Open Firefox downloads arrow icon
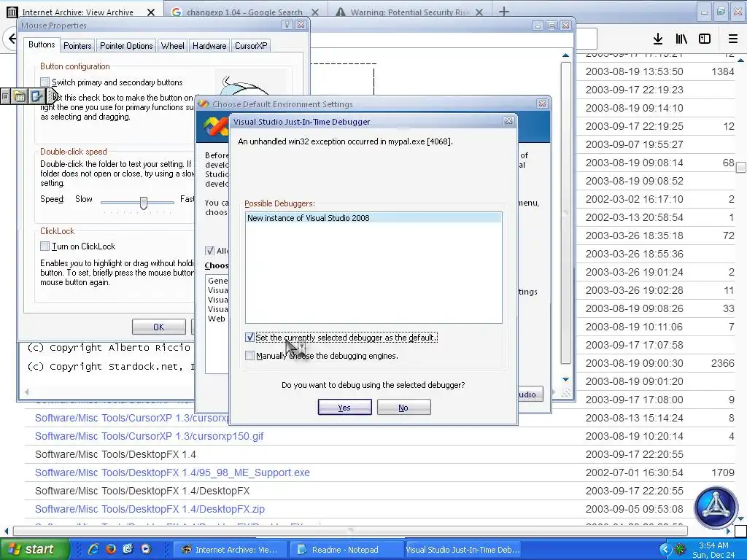This screenshot has width=747, height=560. 658,39
